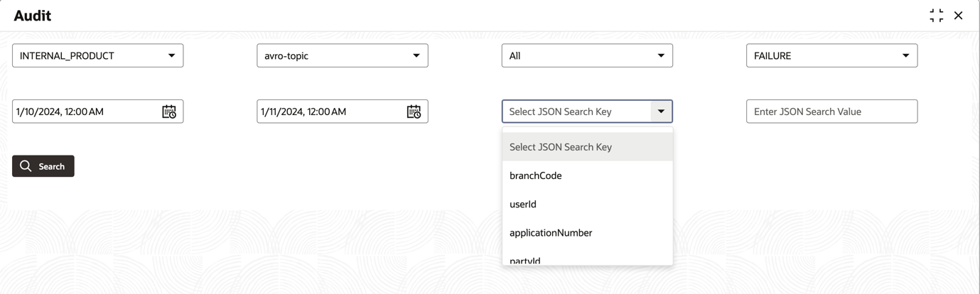Viewport: 980px width, 294px height.
Task: Open the start date calendar picker icon
Action: 169,111
